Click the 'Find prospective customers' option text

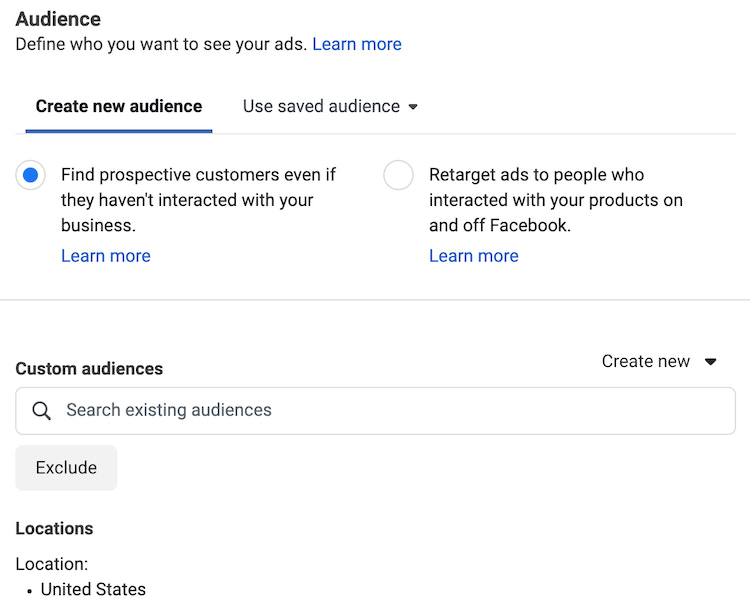coord(198,200)
